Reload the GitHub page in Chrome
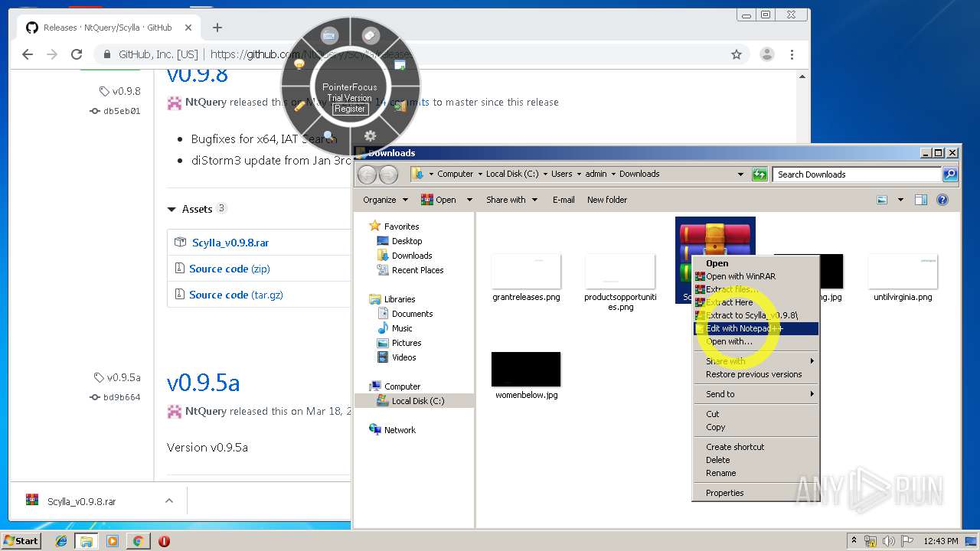 (x=77, y=54)
